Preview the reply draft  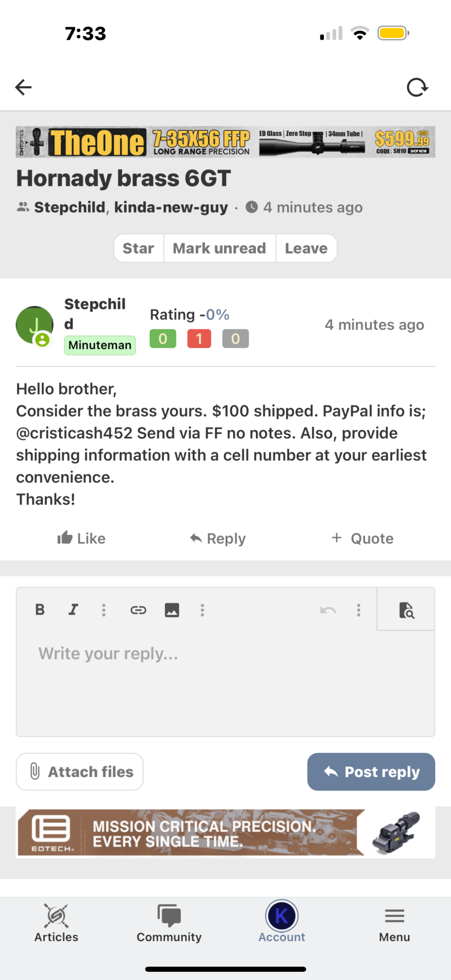(406, 610)
